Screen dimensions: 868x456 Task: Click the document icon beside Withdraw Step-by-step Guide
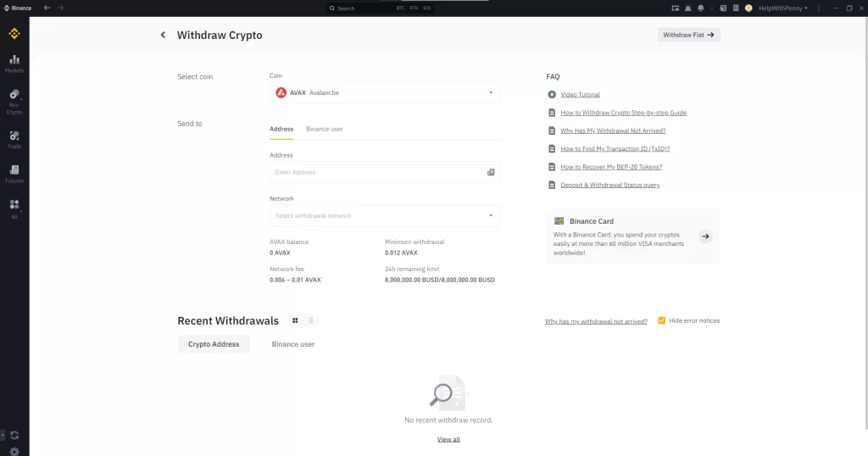pos(552,113)
